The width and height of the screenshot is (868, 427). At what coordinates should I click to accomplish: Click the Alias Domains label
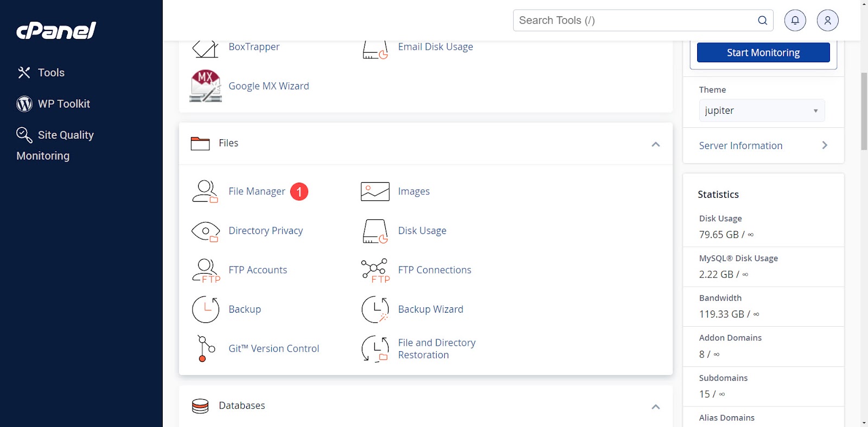727,418
